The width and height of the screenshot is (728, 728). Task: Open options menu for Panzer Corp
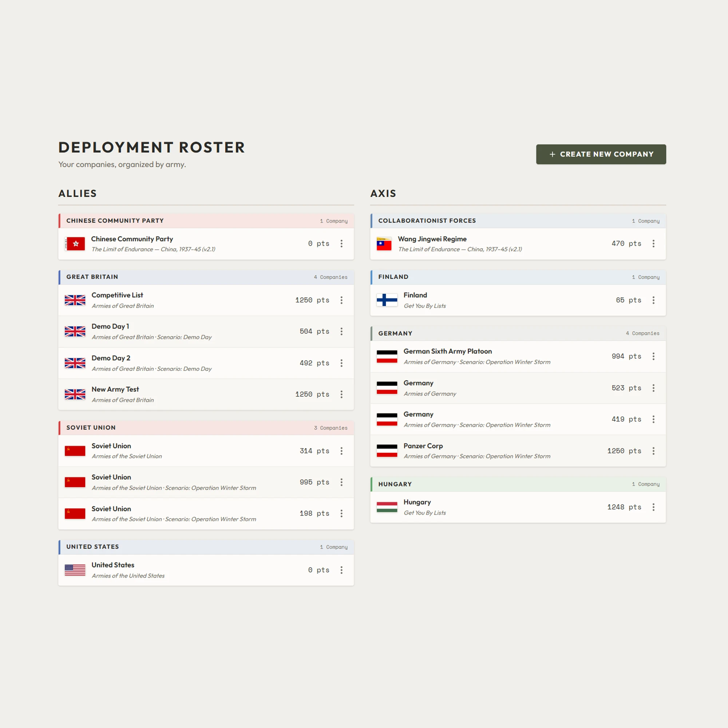coord(653,451)
